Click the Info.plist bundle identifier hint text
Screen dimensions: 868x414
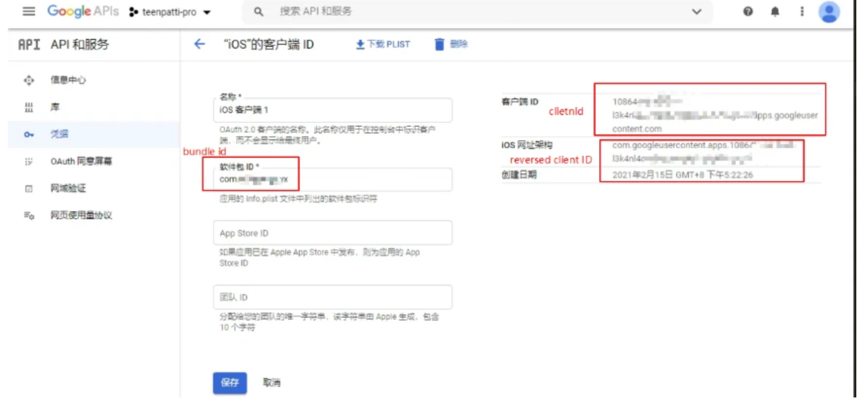(298, 199)
